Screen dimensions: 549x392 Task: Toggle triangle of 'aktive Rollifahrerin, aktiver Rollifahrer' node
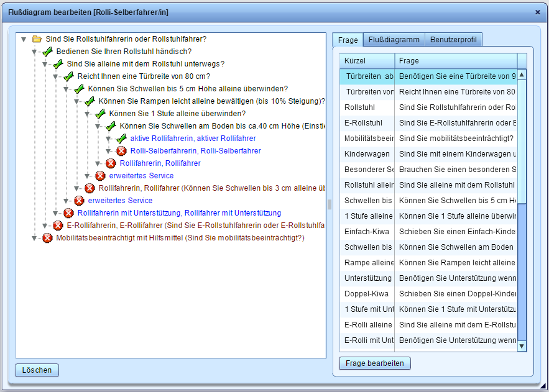pyautogui.click(x=108, y=139)
